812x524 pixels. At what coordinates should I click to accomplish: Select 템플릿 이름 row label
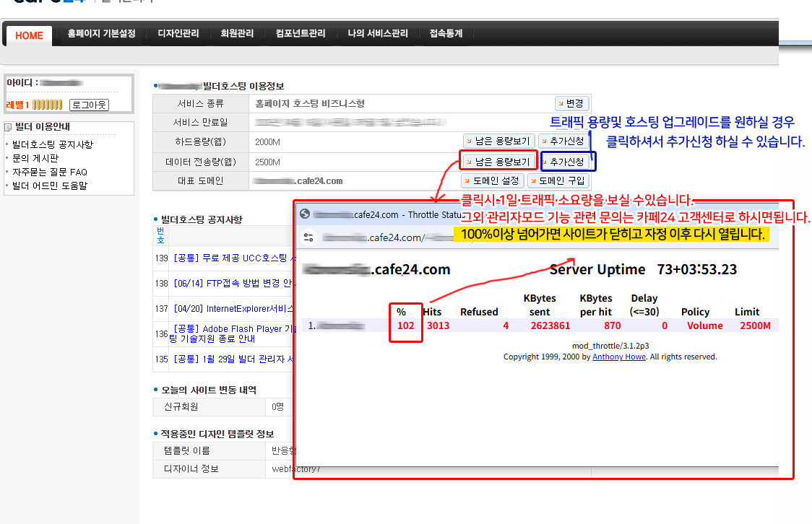[187, 450]
